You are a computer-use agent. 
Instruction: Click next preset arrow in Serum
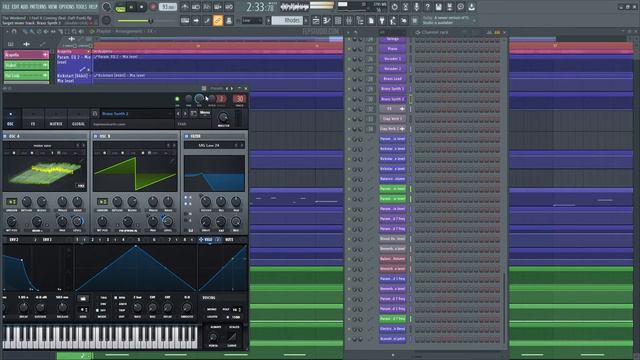pyautogui.click(x=185, y=113)
